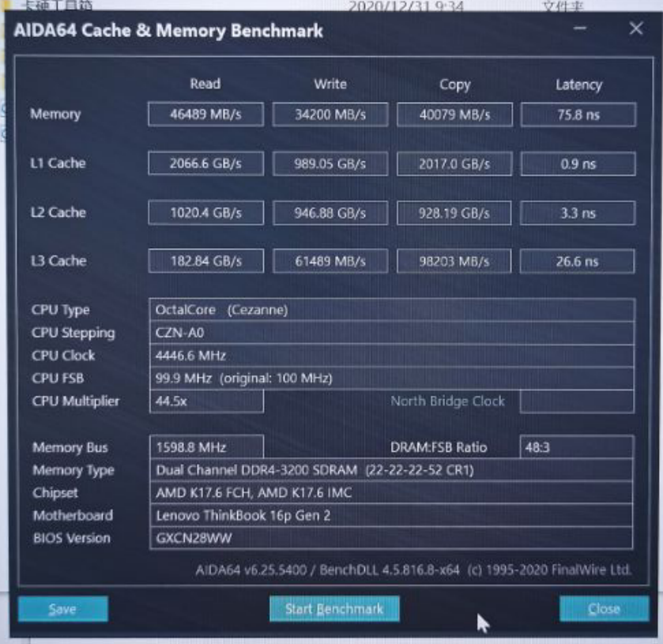Select Memory Write value 34200 MB/s
This screenshot has width=663, height=644.
(x=330, y=114)
